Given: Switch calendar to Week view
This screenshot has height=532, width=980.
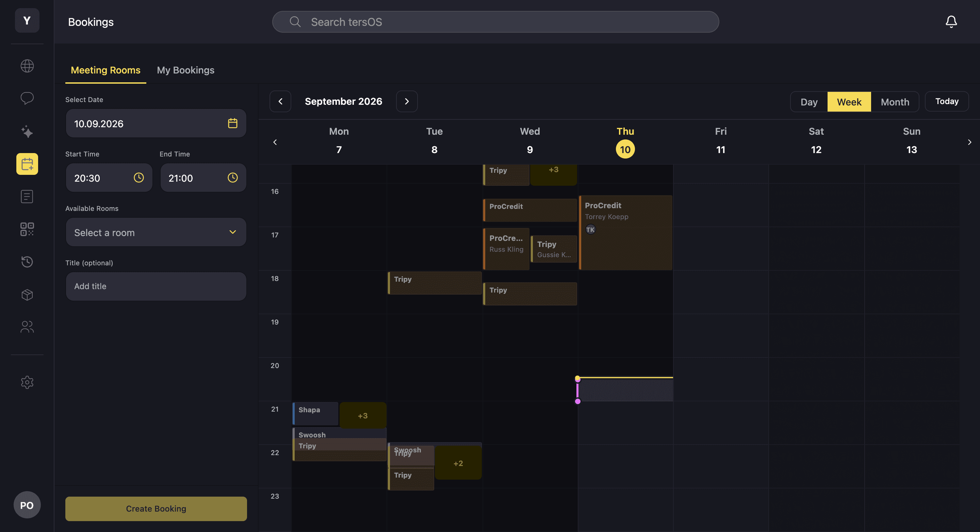Looking at the screenshot, I should coord(849,101).
